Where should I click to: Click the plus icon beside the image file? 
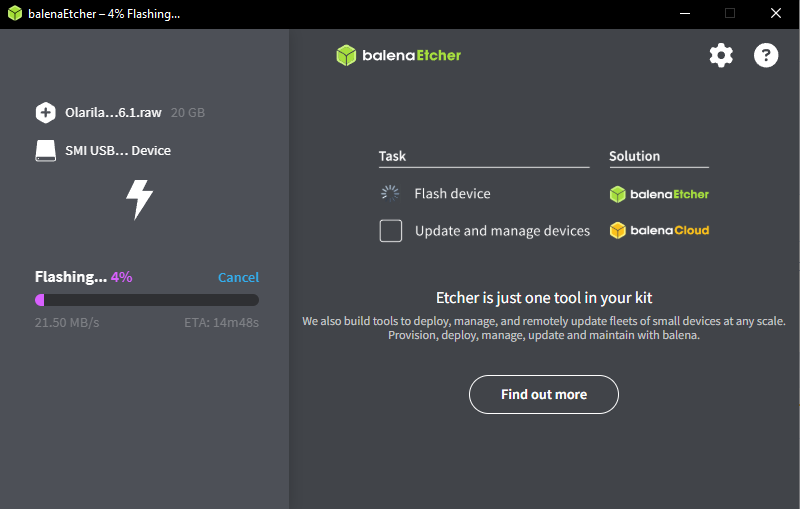click(45, 112)
